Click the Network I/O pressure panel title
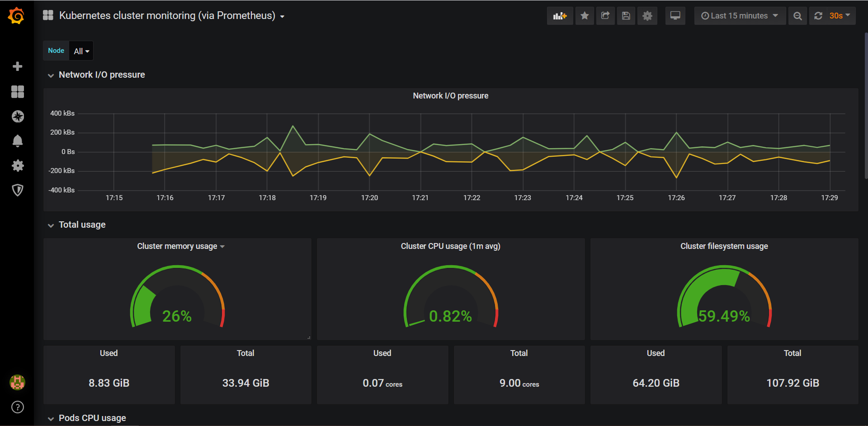Viewport: 868px width, 426px height. [x=450, y=96]
